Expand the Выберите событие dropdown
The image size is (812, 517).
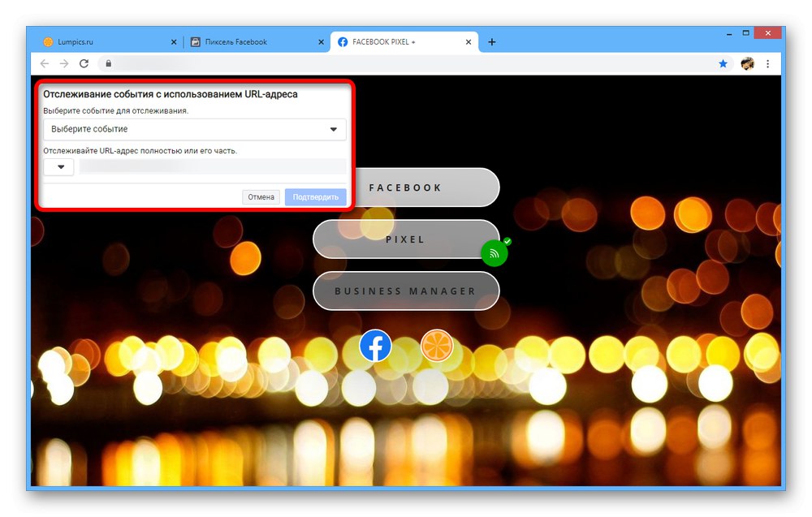click(194, 129)
